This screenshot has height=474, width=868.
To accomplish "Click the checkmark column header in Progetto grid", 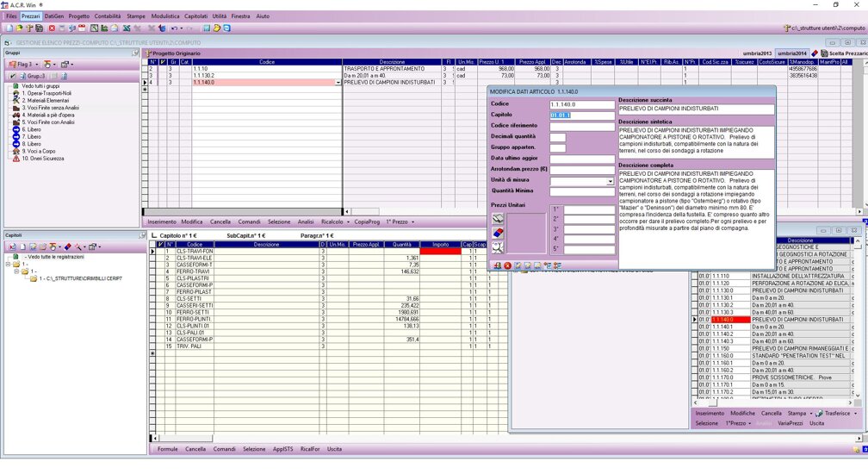I will coord(163,62).
